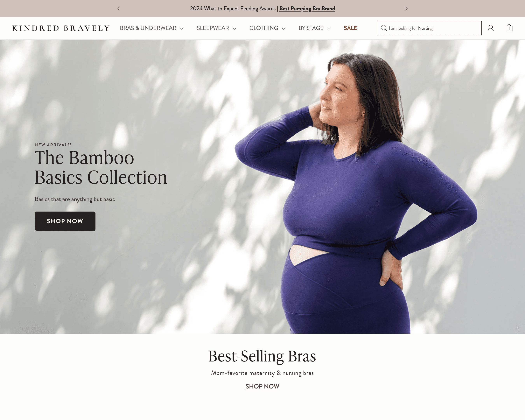The width and height of the screenshot is (525, 420).
Task: Open the Sleepwear menu
Action: pyautogui.click(x=213, y=28)
